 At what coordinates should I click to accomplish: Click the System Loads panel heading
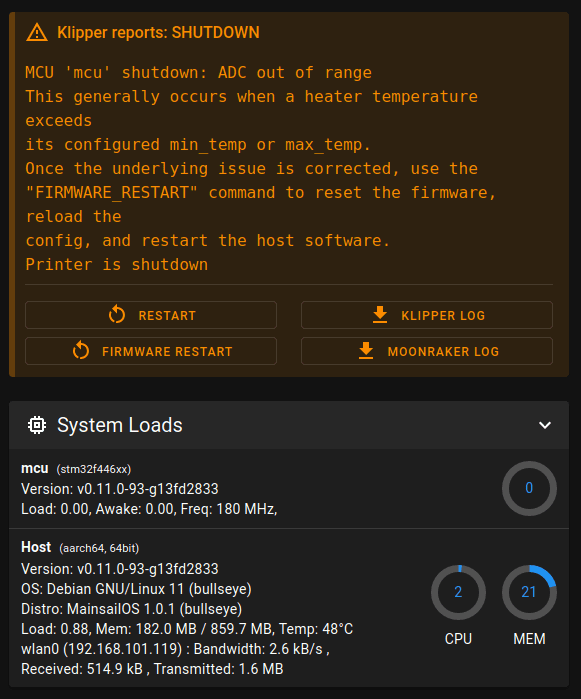[120, 425]
